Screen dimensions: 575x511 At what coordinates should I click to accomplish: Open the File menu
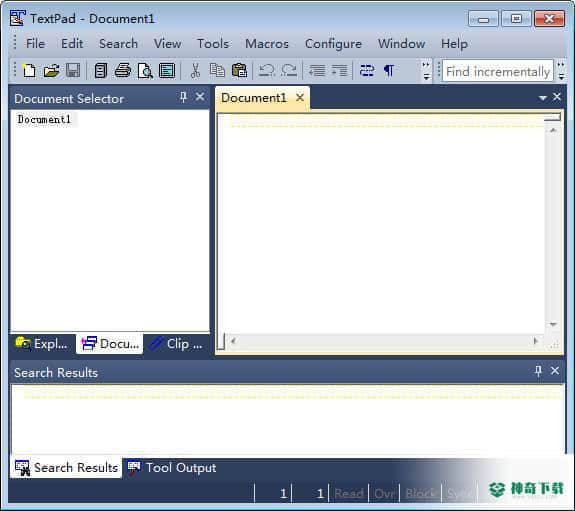(x=36, y=44)
